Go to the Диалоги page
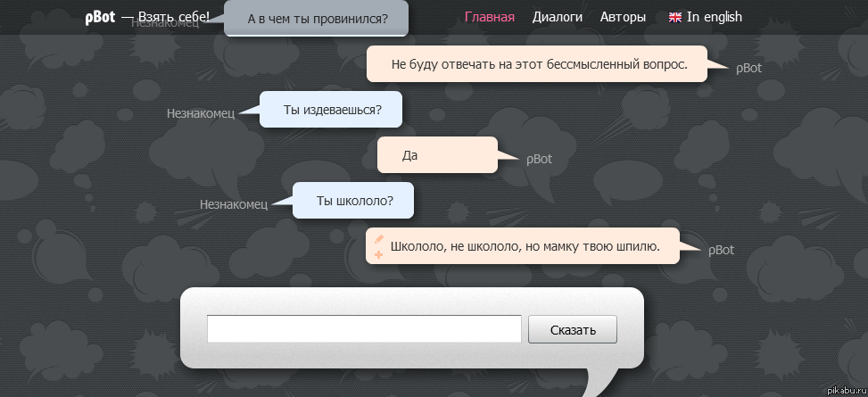This screenshot has height=397, width=868. 558,17
